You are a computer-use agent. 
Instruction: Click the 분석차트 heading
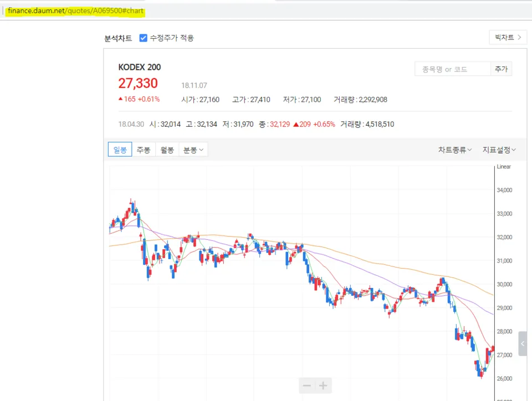118,38
